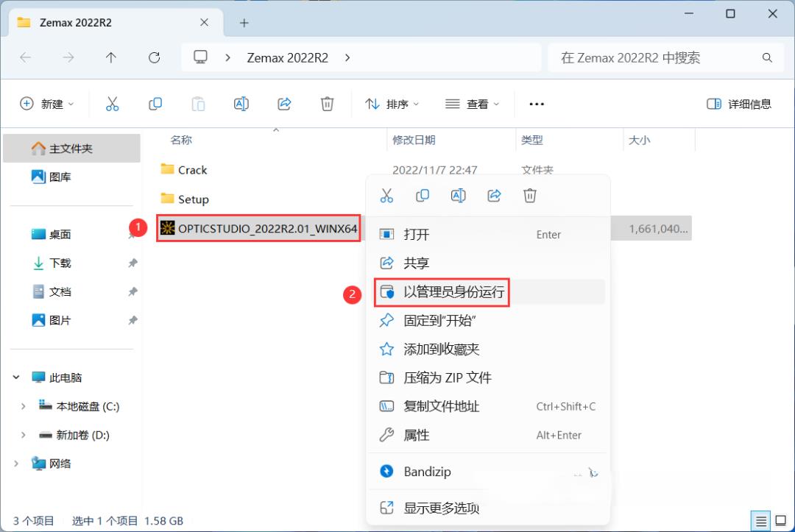Open the three-dot more options menu

tap(537, 104)
